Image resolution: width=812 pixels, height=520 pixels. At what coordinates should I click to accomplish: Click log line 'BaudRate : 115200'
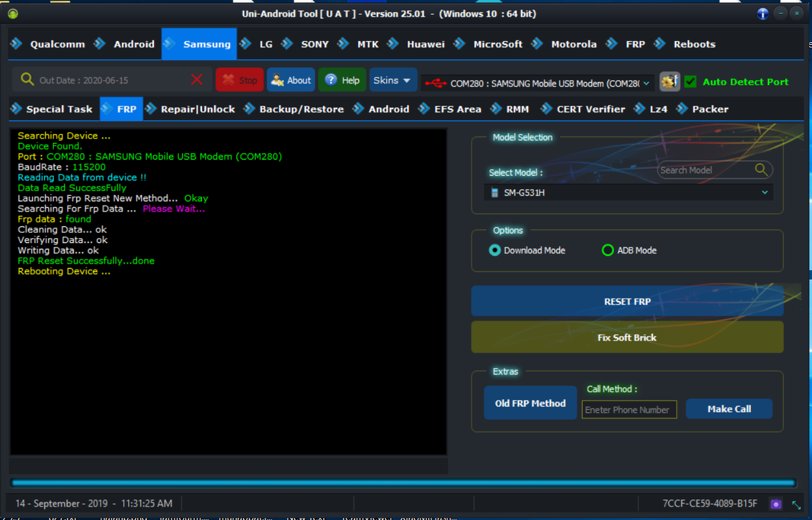click(x=61, y=167)
